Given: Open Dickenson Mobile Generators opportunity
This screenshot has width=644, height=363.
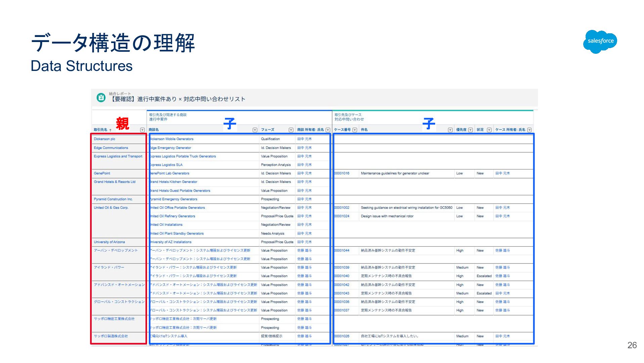Looking at the screenshot, I should point(172,139).
